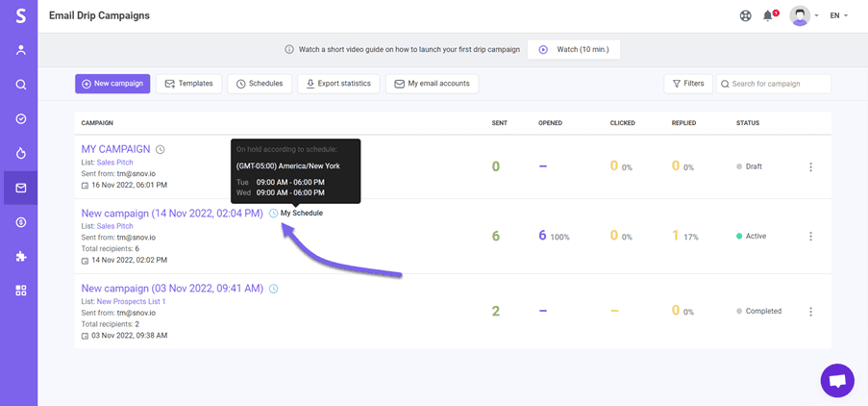Click the help lifebuoy icon in header

[x=745, y=16]
